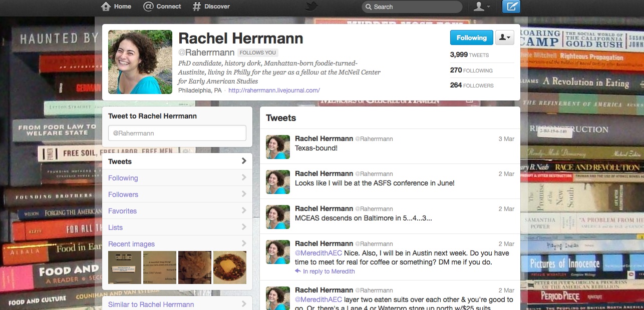Click the Search input field

pyautogui.click(x=412, y=6)
